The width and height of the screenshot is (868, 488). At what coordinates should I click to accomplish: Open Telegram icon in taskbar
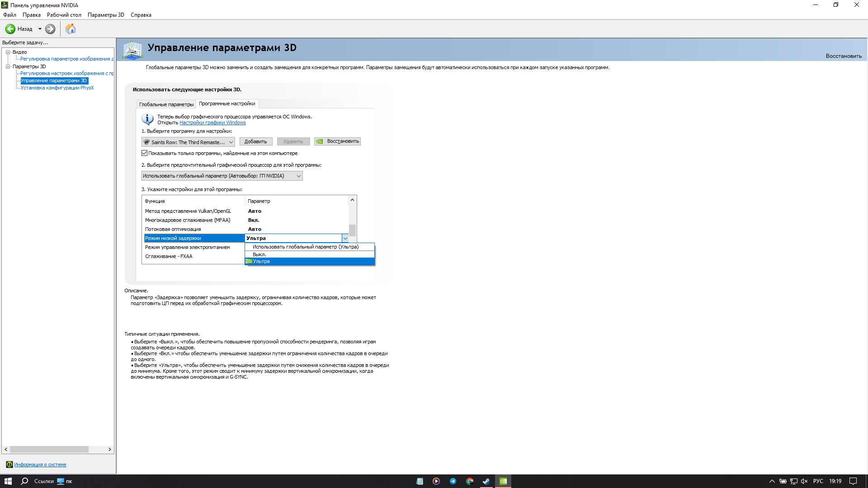pos(453,481)
